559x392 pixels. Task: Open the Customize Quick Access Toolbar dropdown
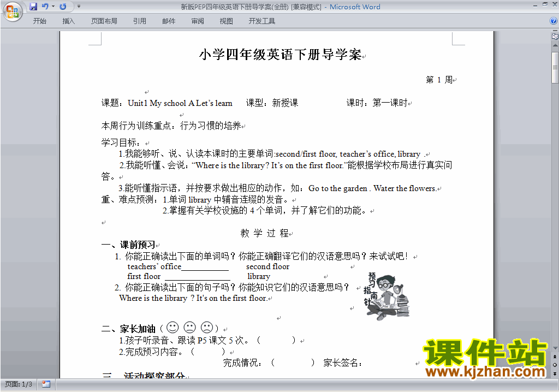click(x=79, y=7)
